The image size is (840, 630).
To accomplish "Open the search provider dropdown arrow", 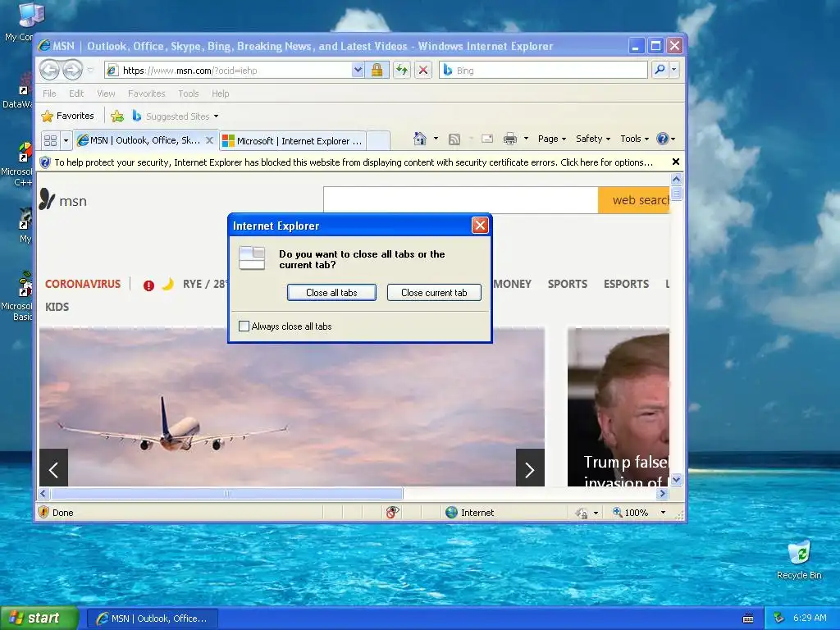I will pyautogui.click(x=674, y=71).
